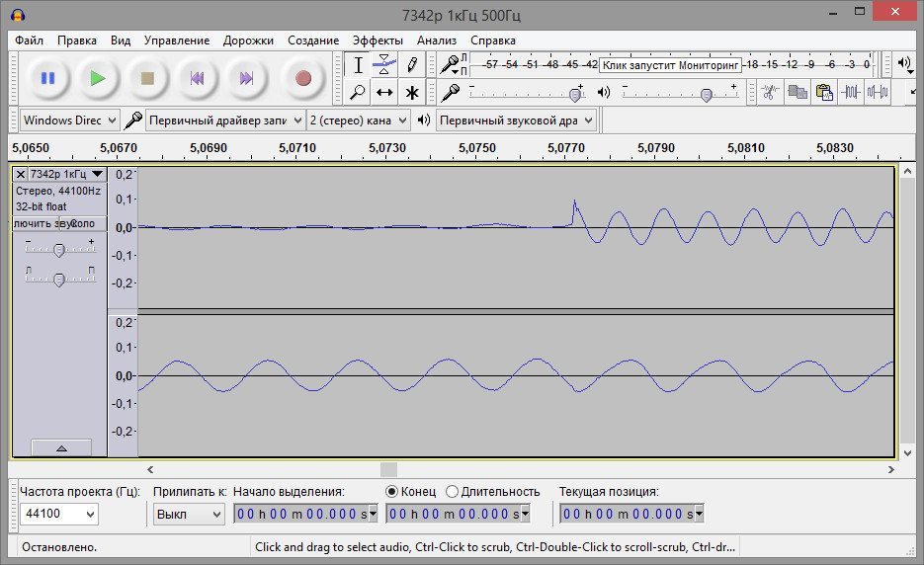
Task: Open the Файл menu
Action: 29,40
